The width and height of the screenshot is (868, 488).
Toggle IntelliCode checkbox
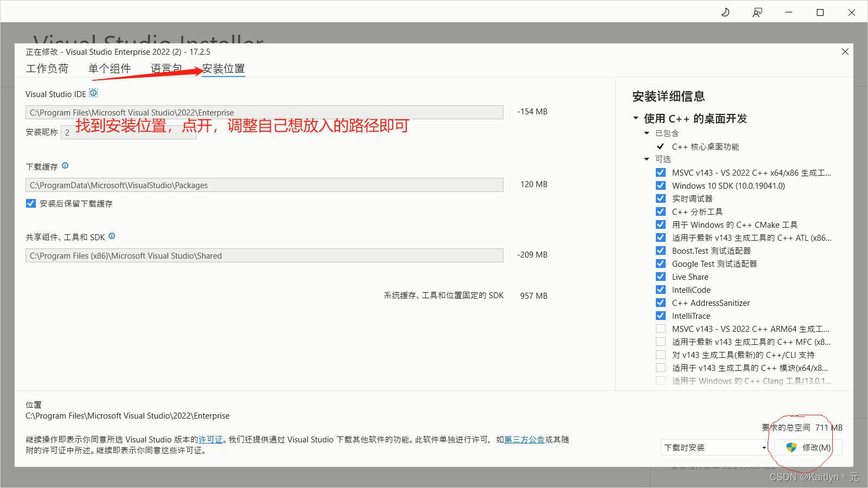[x=660, y=290]
